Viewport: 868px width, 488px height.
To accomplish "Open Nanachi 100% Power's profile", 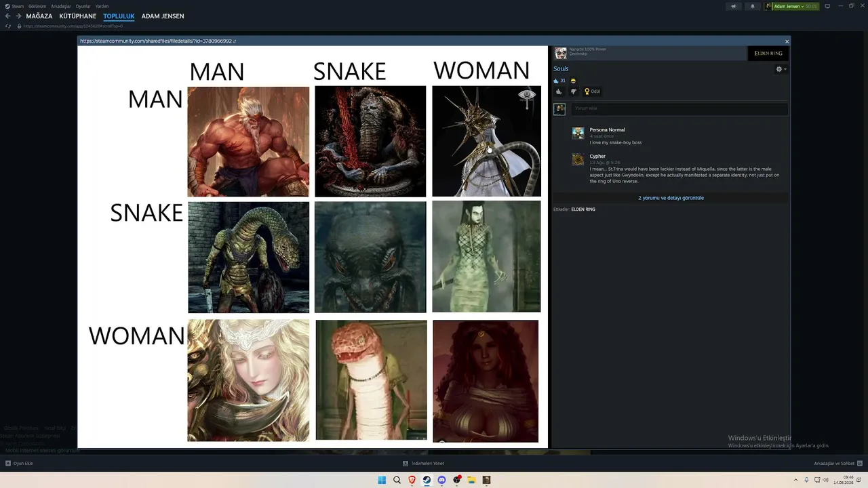I will pyautogui.click(x=588, y=49).
